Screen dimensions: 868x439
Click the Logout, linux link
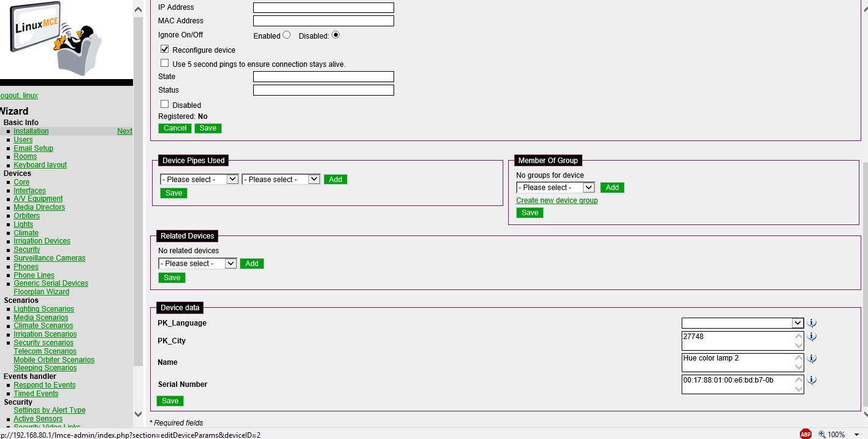pos(19,96)
